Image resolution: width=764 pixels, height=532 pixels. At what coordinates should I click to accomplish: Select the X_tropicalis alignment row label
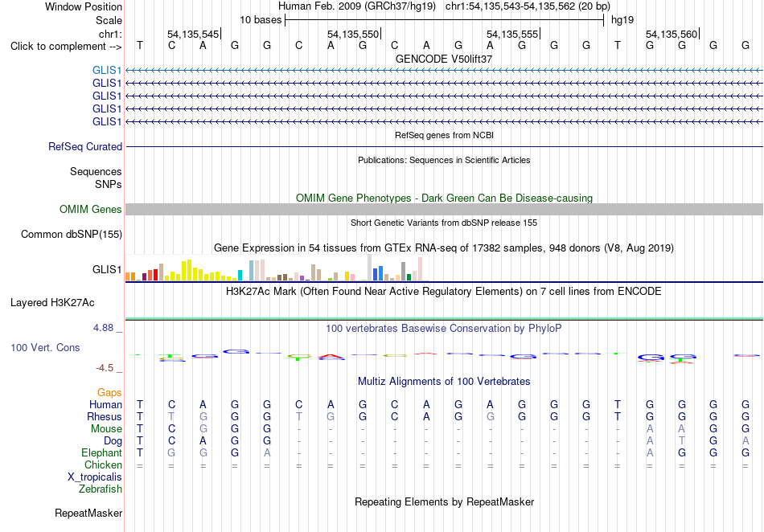pyautogui.click(x=95, y=477)
